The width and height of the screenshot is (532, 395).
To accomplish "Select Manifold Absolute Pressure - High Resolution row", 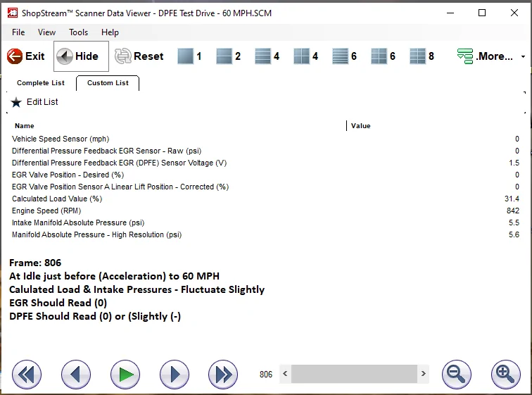I will (x=265, y=234).
